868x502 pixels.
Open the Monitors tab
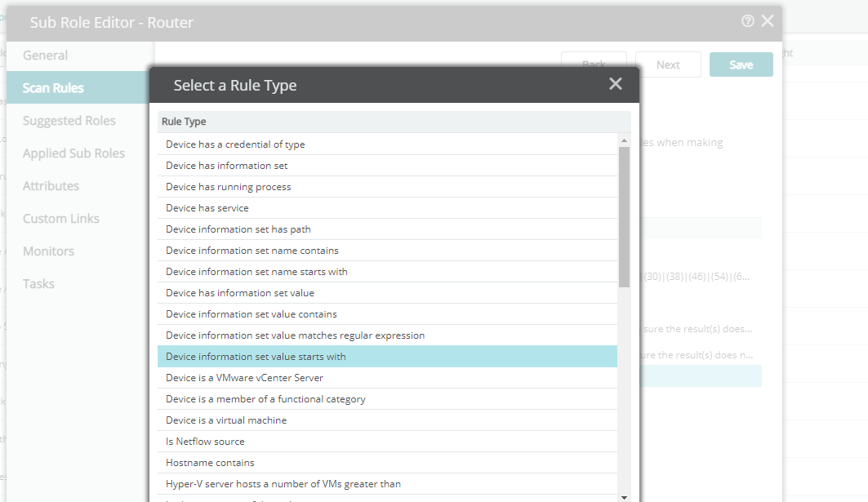[x=48, y=251]
